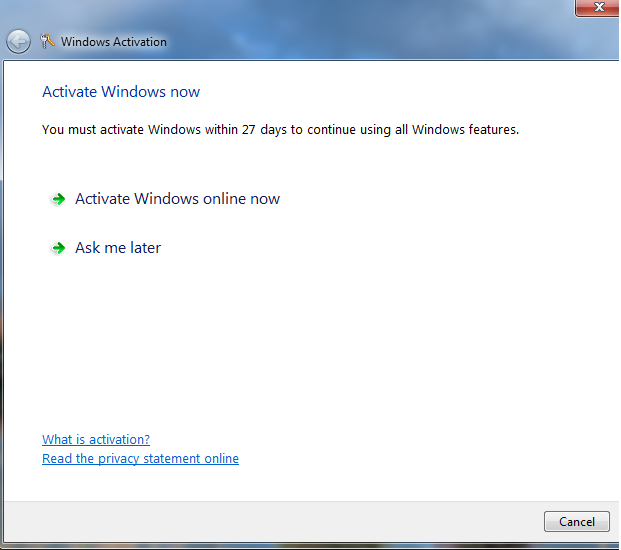Choose Activate Windows online now
This screenshot has width=621, height=550.
click(177, 199)
